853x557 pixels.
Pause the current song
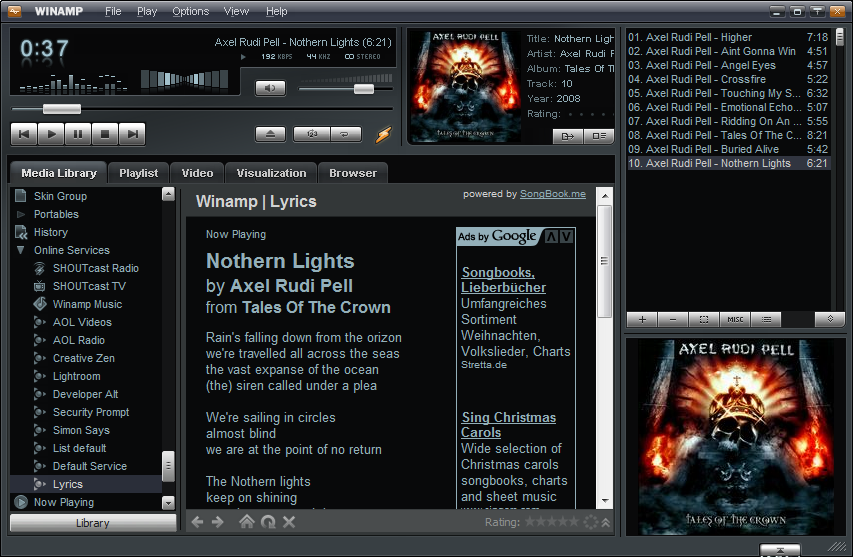(x=78, y=134)
